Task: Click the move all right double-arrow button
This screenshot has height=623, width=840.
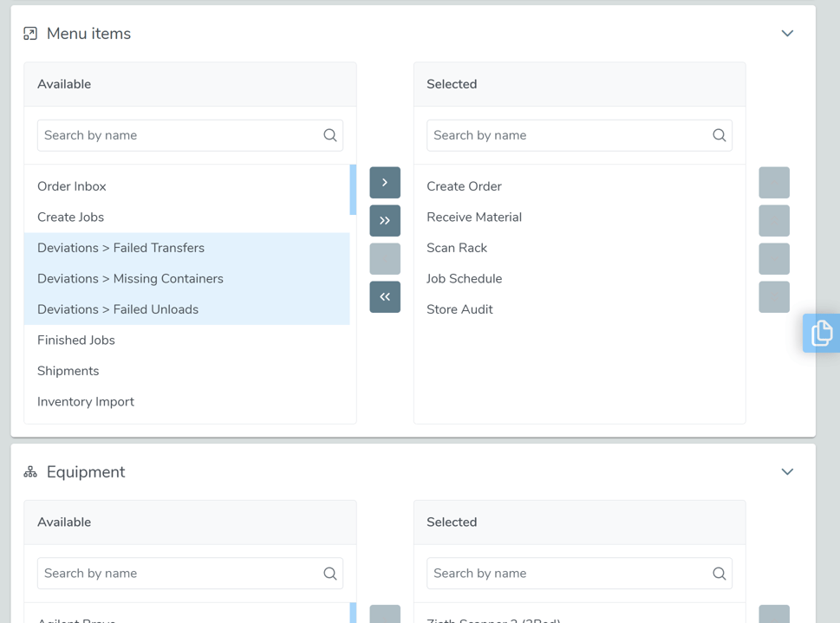Action: point(385,220)
